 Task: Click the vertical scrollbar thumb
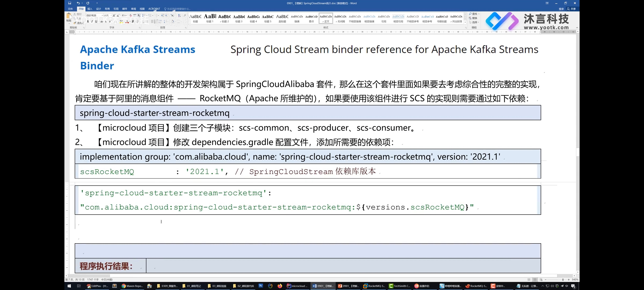[578, 152]
